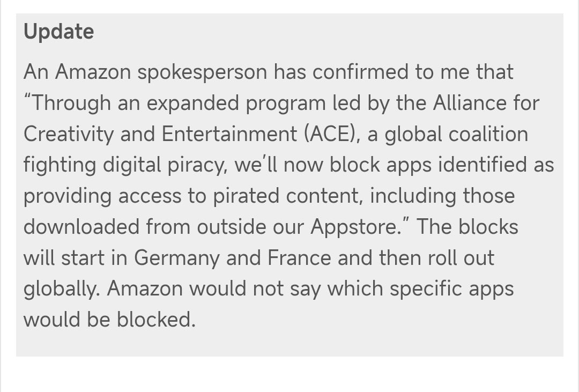Viewport: 579px width, 392px height.
Task: Click the word "Alliance"
Action: [468, 102]
